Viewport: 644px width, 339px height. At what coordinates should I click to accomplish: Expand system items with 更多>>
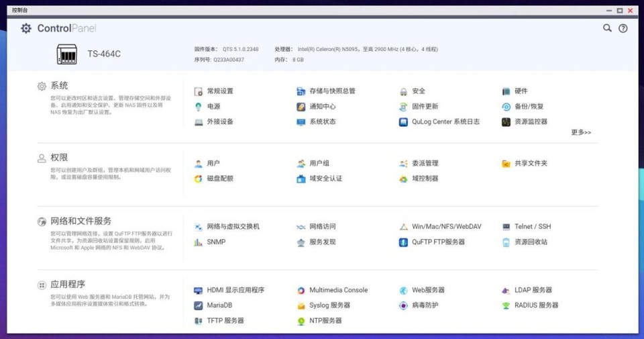coord(581,132)
